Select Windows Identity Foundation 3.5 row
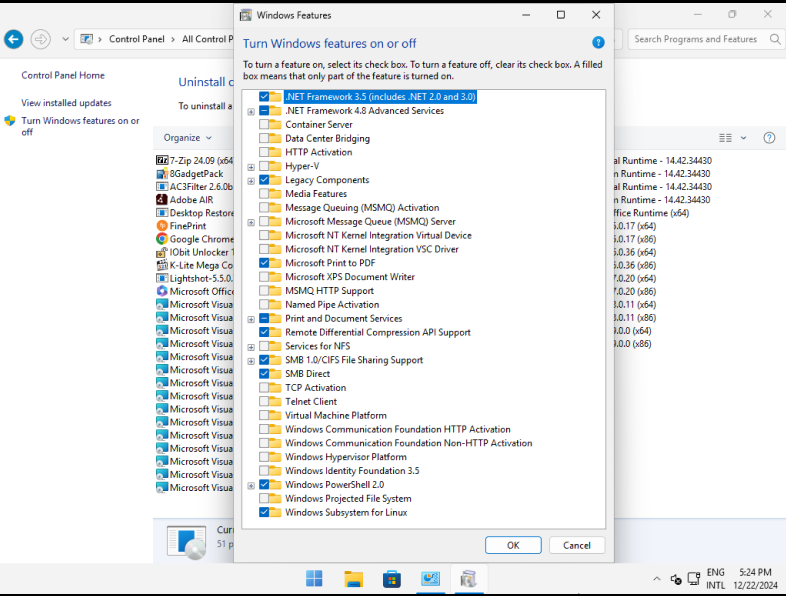 click(352, 471)
